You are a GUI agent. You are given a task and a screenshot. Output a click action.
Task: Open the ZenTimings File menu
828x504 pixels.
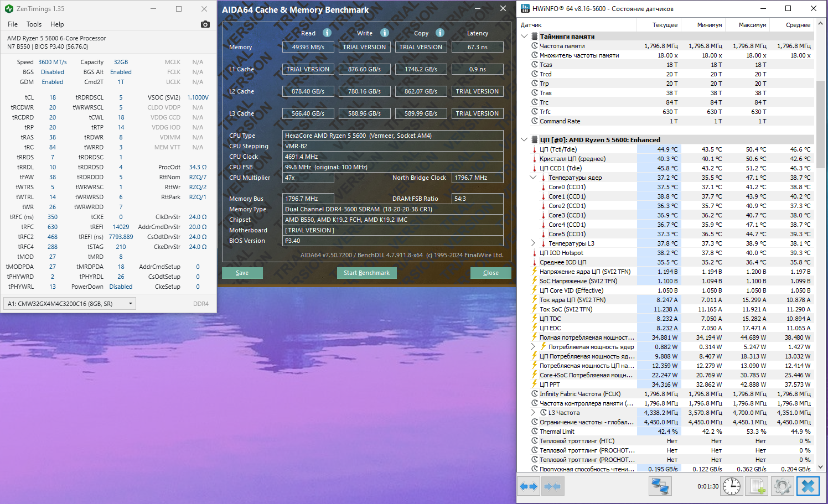click(x=13, y=24)
